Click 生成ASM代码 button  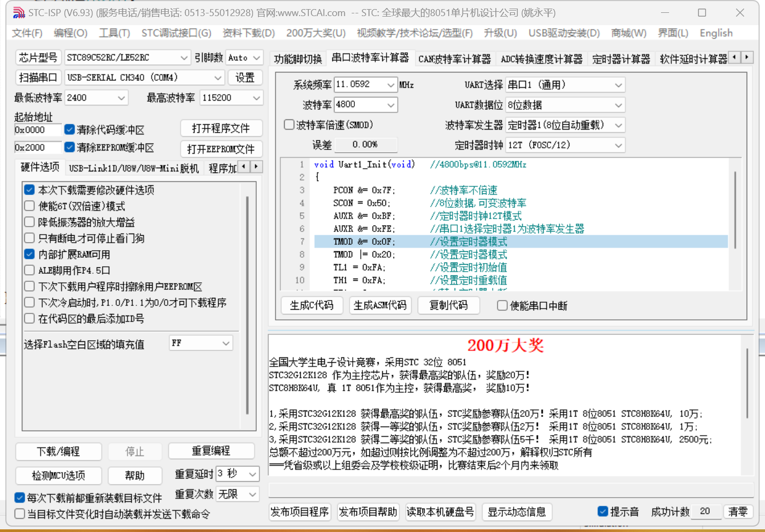[380, 305]
